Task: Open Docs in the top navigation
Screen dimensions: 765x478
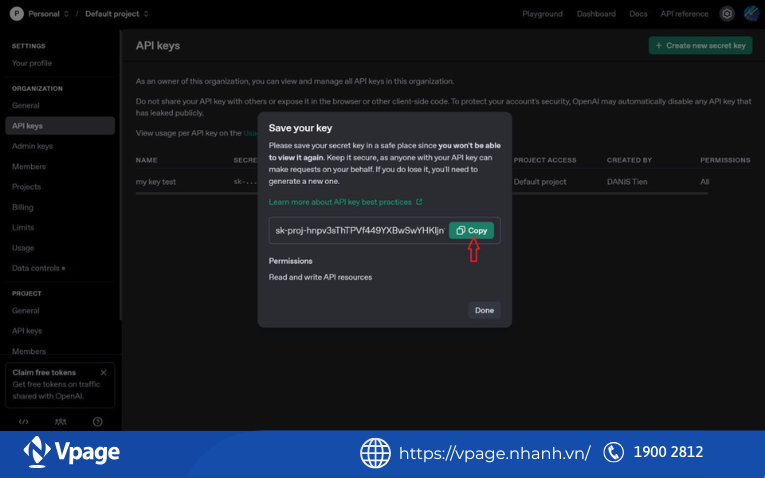Action: coord(638,14)
